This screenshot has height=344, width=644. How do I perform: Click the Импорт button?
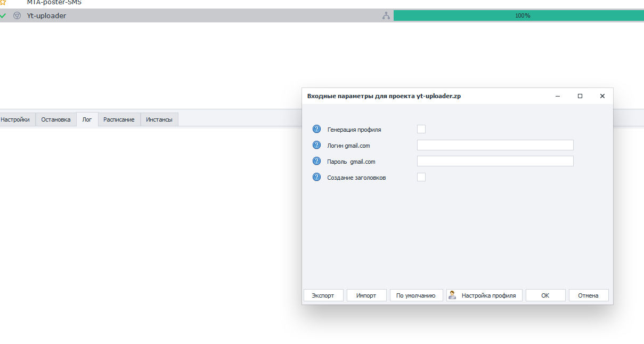pos(366,295)
